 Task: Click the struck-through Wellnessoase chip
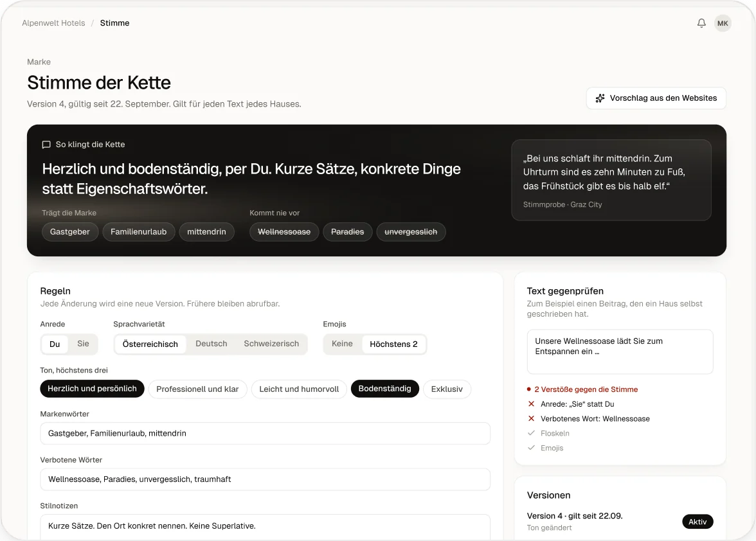coord(284,232)
